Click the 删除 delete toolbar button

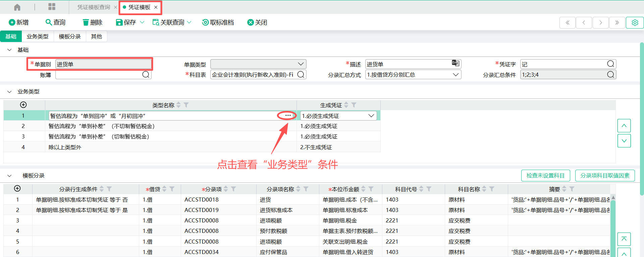(x=92, y=23)
